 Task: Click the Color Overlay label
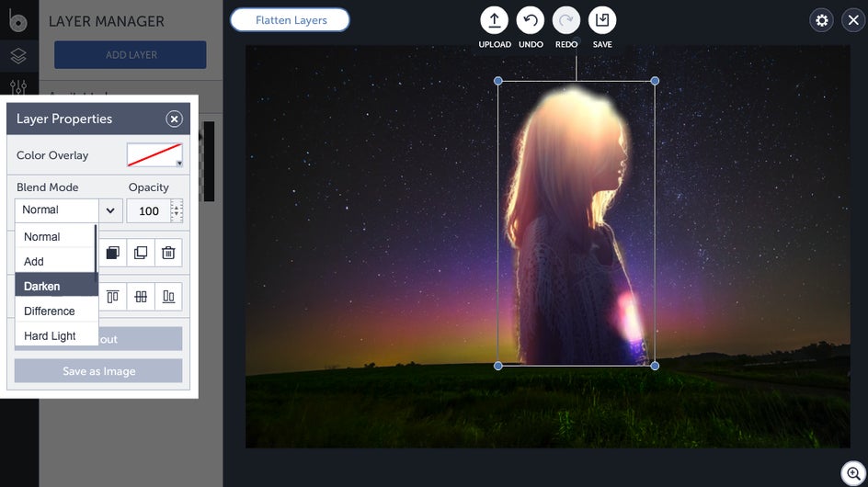coord(52,155)
